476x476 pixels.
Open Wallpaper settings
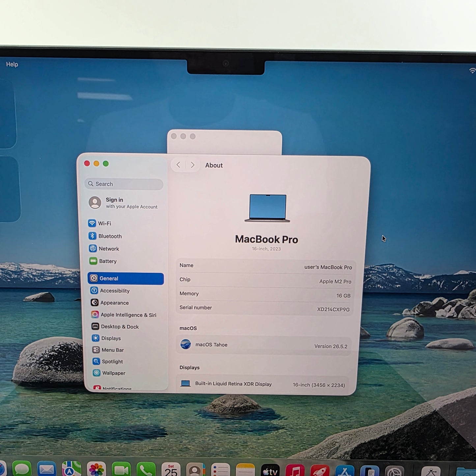[x=109, y=373]
